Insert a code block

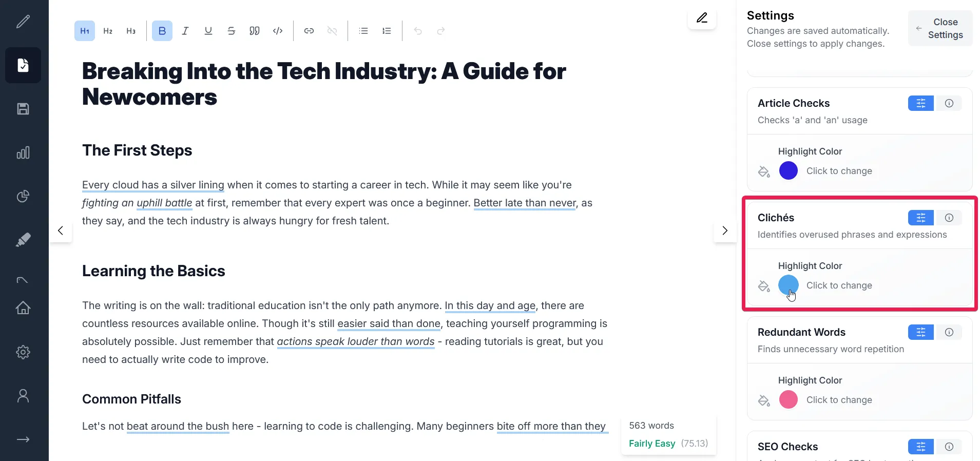(x=278, y=31)
